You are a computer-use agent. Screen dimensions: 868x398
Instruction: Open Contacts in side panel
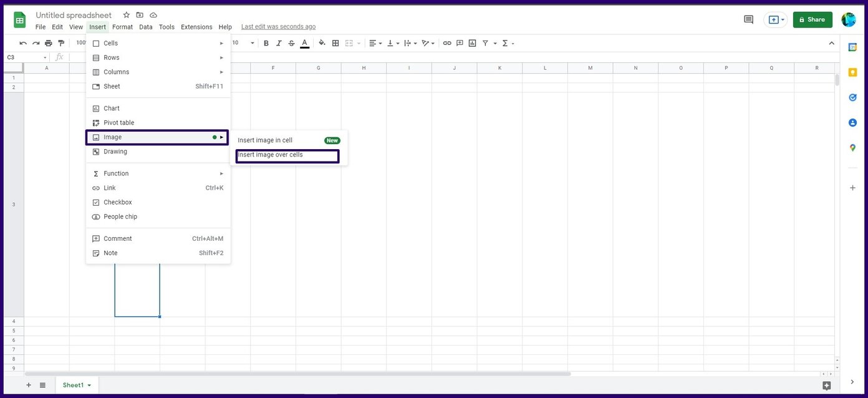pyautogui.click(x=852, y=122)
